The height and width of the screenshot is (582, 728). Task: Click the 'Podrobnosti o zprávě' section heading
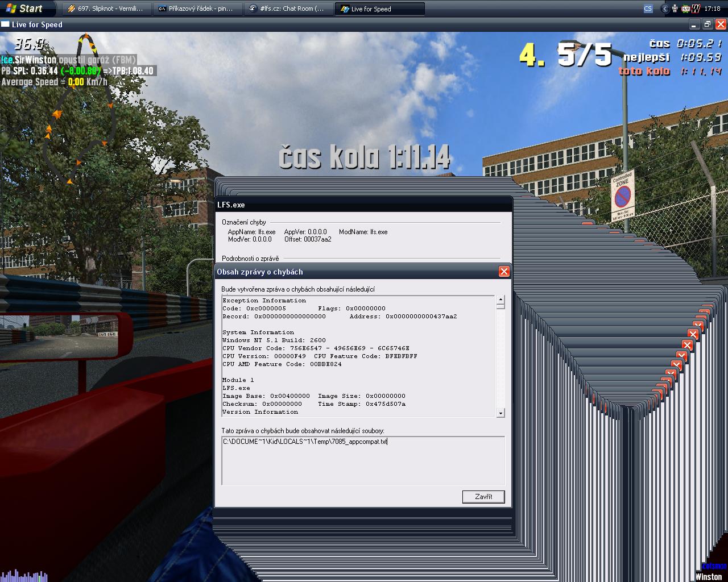click(x=250, y=259)
